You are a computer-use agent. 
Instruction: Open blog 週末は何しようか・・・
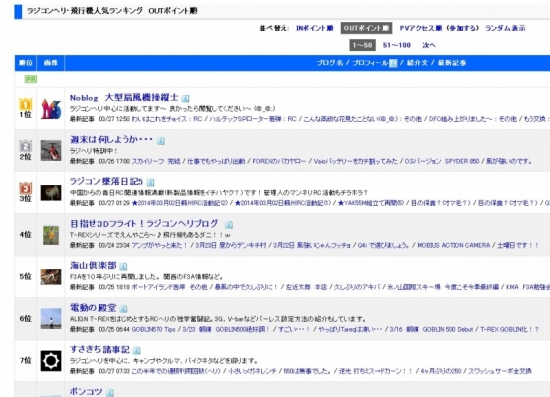click(x=112, y=140)
